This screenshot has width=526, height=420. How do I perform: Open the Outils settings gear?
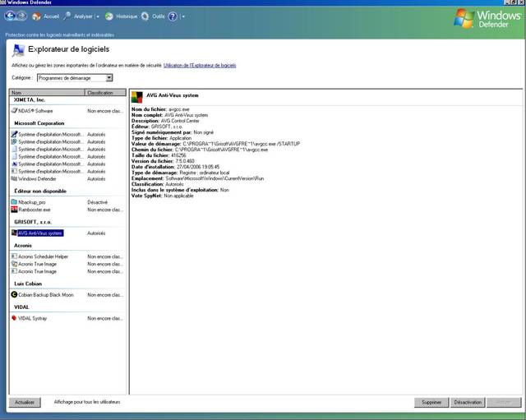pos(154,16)
